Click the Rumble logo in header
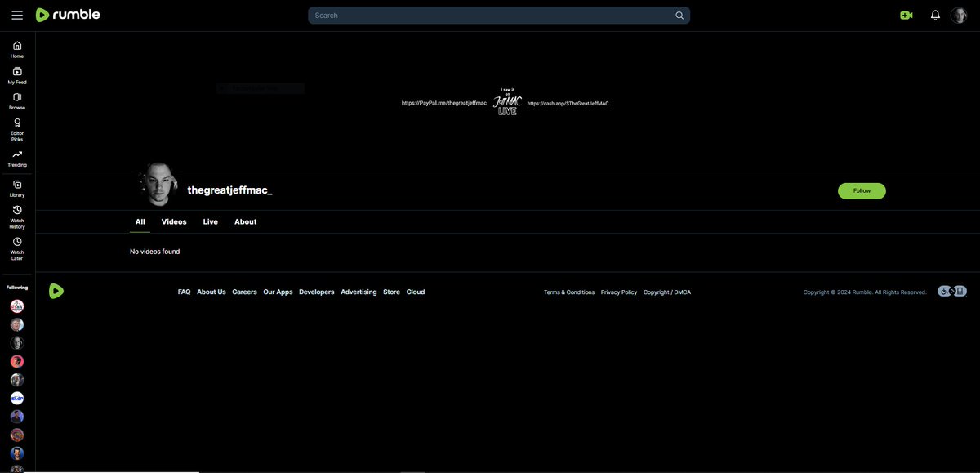This screenshot has height=473, width=980. pyautogui.click(x=68, y=15)
